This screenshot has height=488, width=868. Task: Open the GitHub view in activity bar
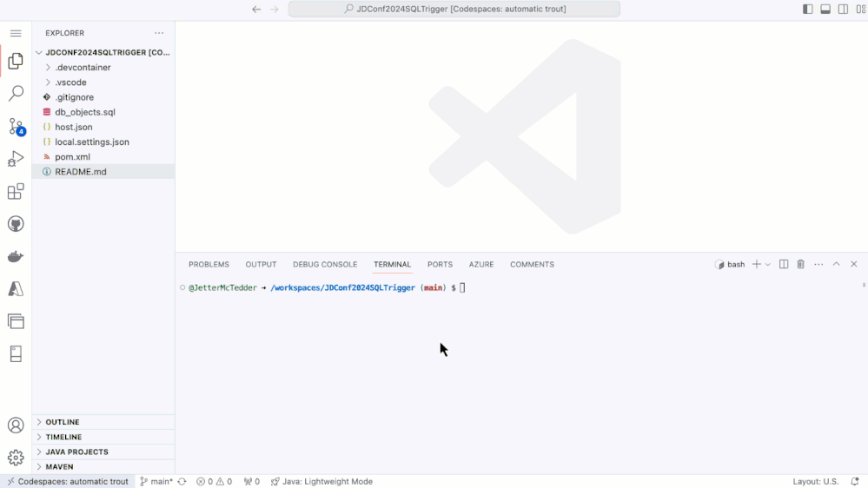(x=16, y=224)
